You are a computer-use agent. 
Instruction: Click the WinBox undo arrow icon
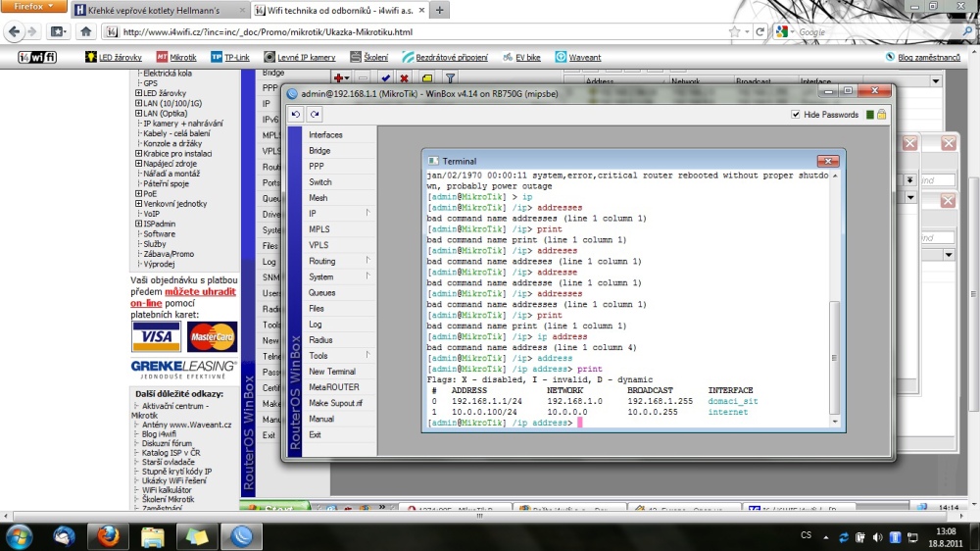click(x=296, y=115)
